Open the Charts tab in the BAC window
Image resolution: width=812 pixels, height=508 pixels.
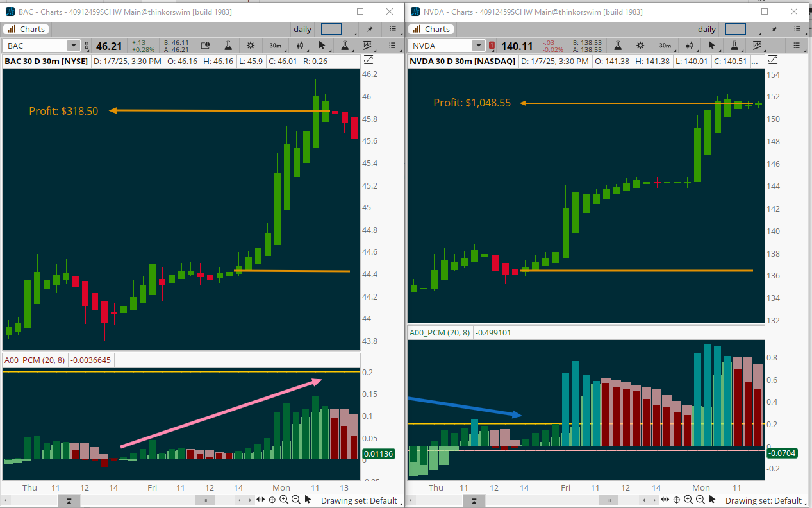[x=26, y=29]
